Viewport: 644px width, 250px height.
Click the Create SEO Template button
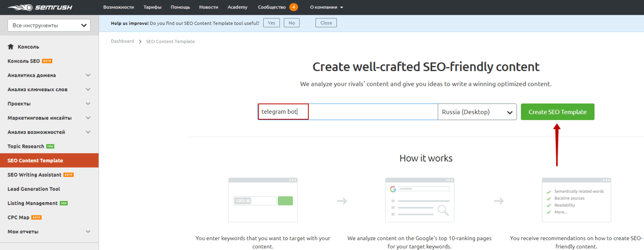tap(557, 112)
